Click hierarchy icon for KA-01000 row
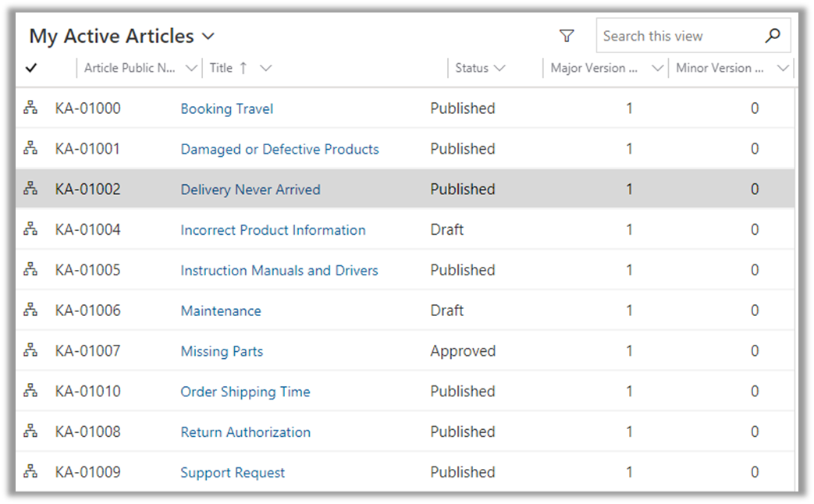Viewport: 814px width, 504px height. coord(30,108)
